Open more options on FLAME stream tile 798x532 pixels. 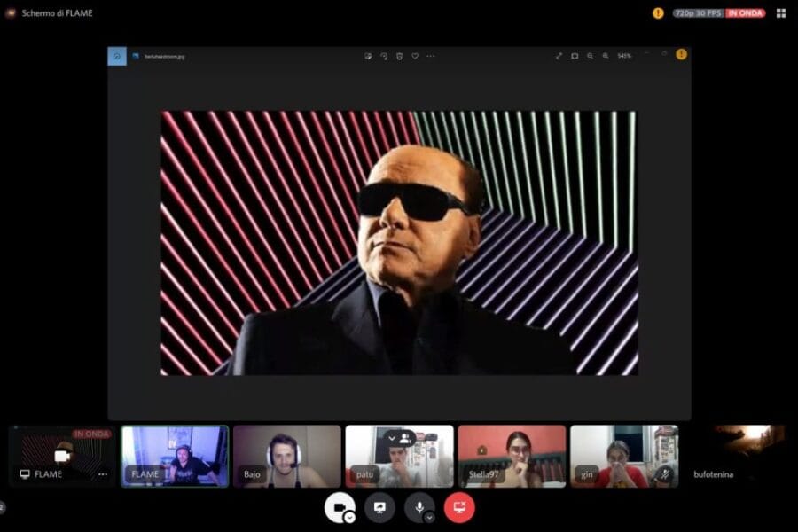103,474
